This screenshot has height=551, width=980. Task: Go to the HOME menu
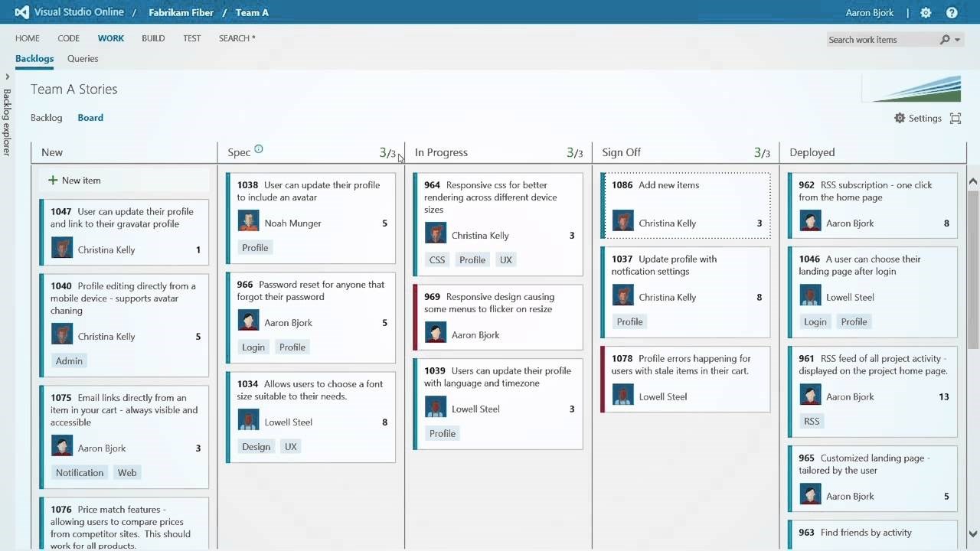click(x=28, y=38)
